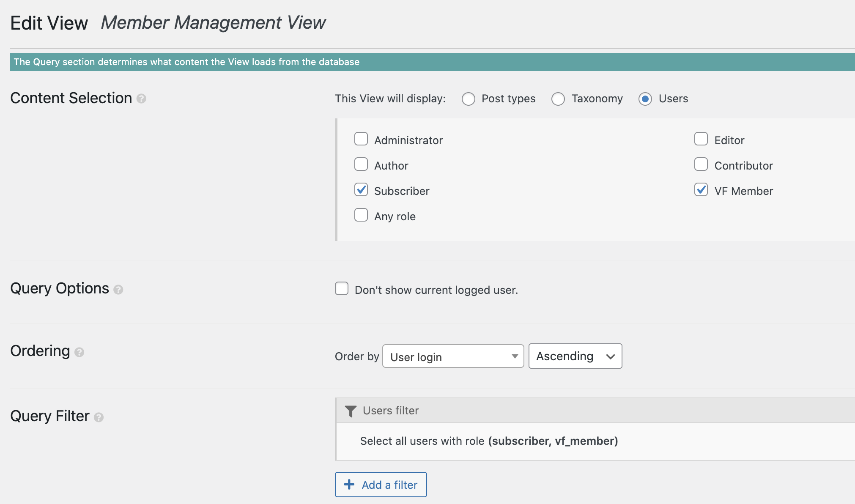This screenshot has width=855, height=504.
Task: Select the Taxonomy radio button
Action: point(558,99)
